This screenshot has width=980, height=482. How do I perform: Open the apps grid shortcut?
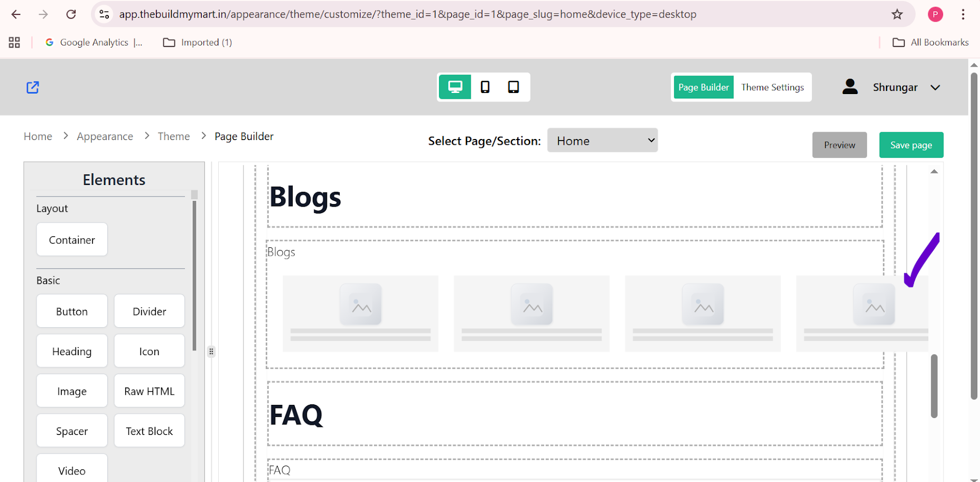pyautogui.click(x=14, y=42)
